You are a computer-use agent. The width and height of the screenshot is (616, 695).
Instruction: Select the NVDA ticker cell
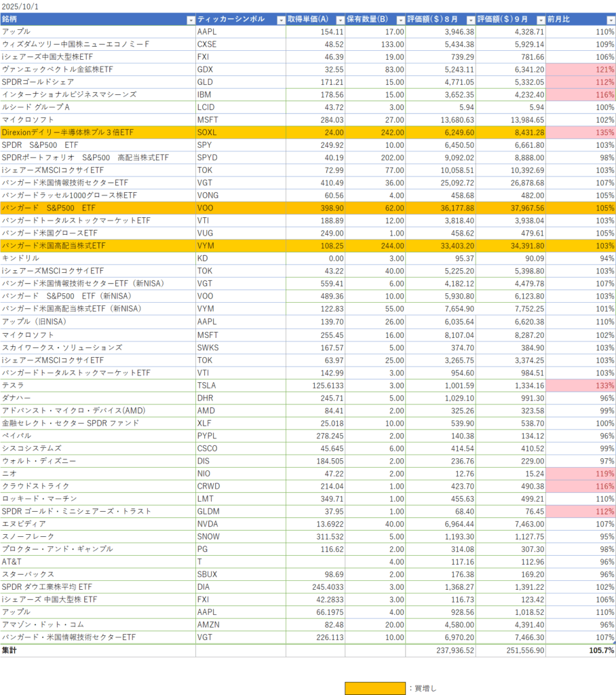(x=240, y=524)
